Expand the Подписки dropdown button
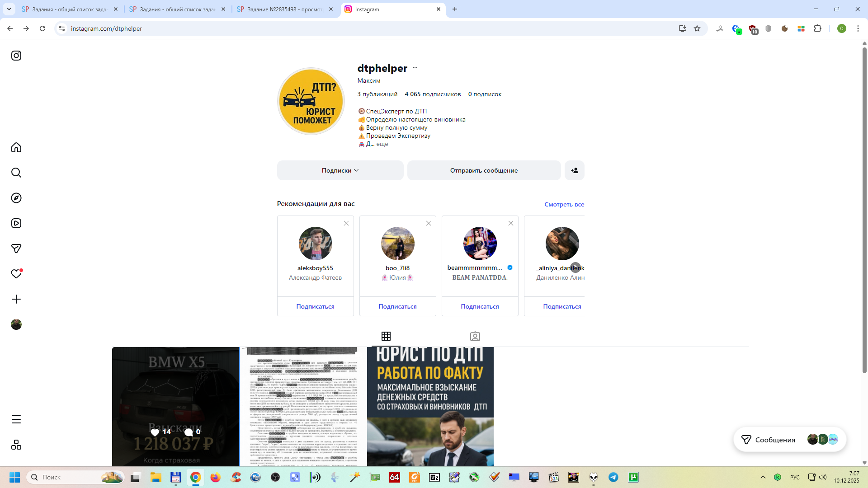 point(340,171)
